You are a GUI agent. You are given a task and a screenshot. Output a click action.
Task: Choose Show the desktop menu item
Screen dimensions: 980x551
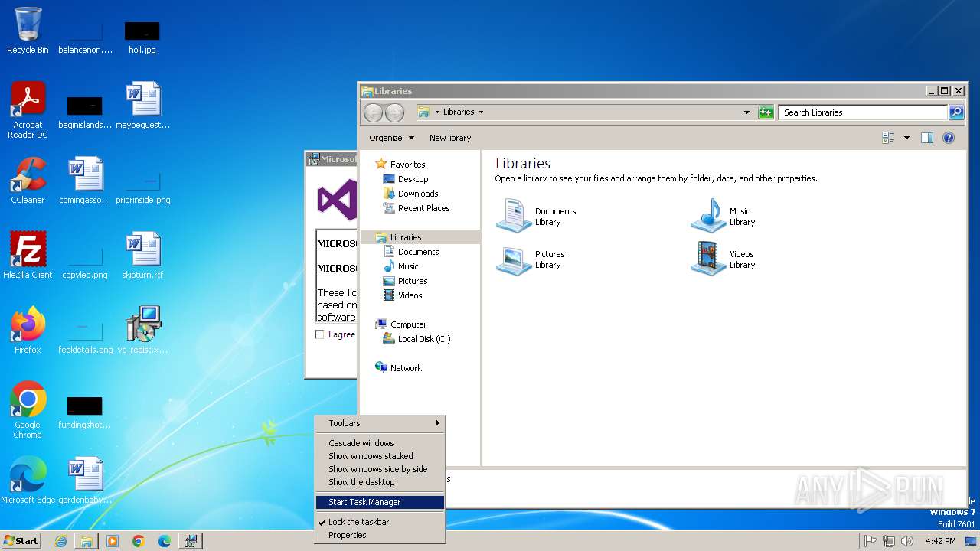380,482
